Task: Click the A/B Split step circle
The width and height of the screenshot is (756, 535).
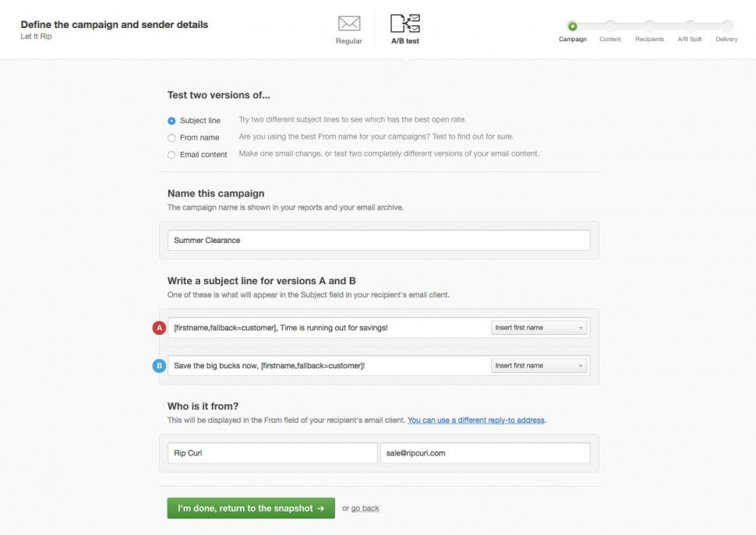Action: coord(690,26)
